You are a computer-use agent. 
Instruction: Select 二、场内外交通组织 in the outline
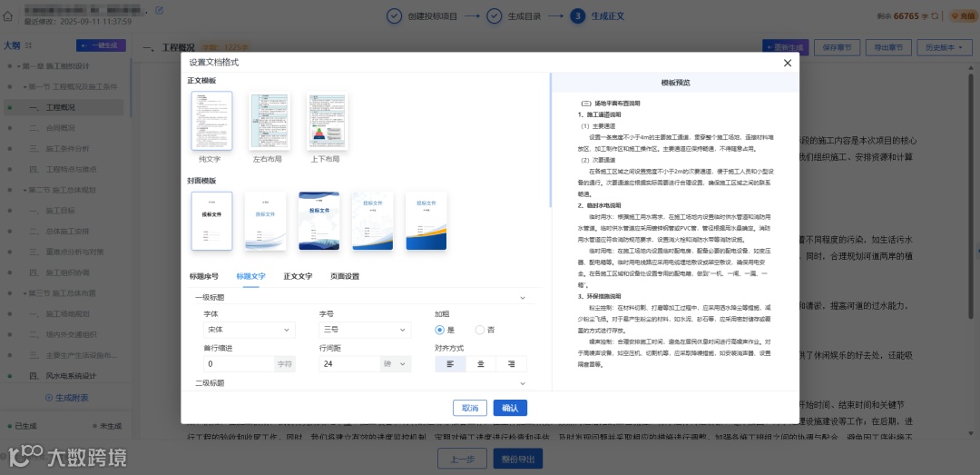point(63,335)
